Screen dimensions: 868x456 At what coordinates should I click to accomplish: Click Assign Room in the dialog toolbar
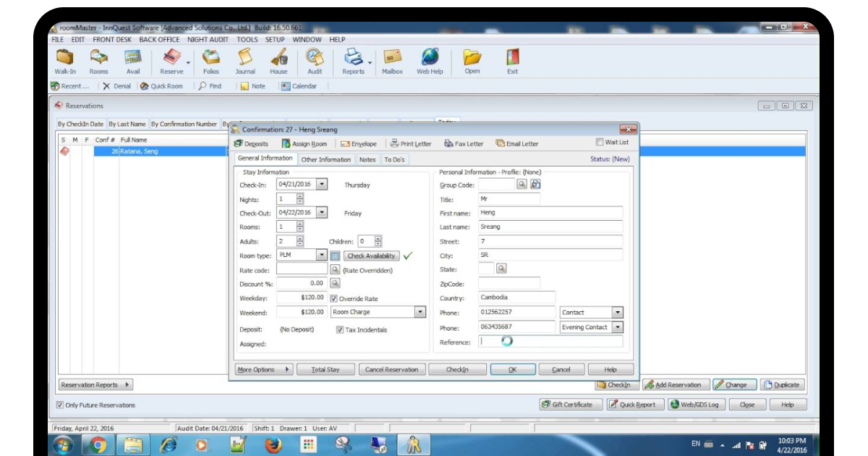pos(305,143)
